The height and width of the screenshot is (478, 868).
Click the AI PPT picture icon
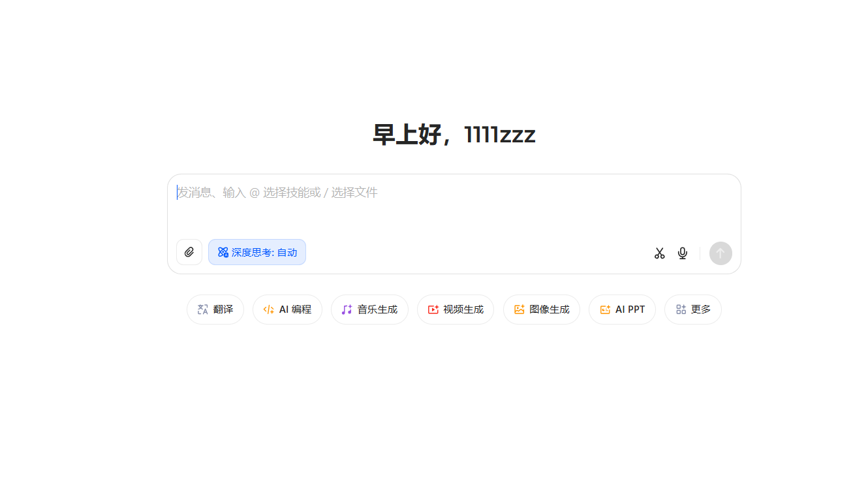coord(605,309)
